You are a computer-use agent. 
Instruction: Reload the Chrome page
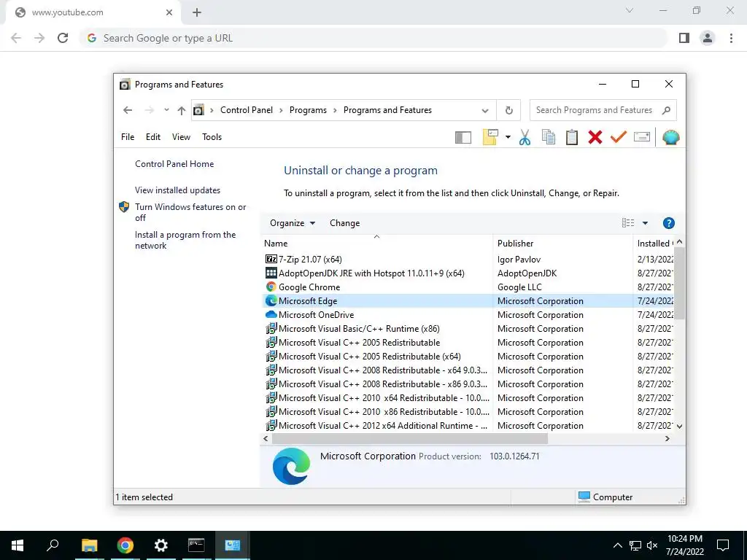63,38
